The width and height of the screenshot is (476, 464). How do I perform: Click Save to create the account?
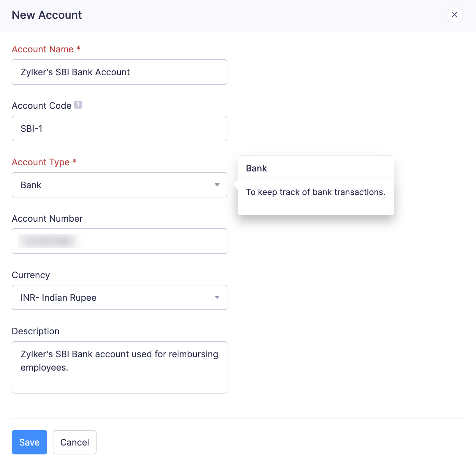(29, 442)
